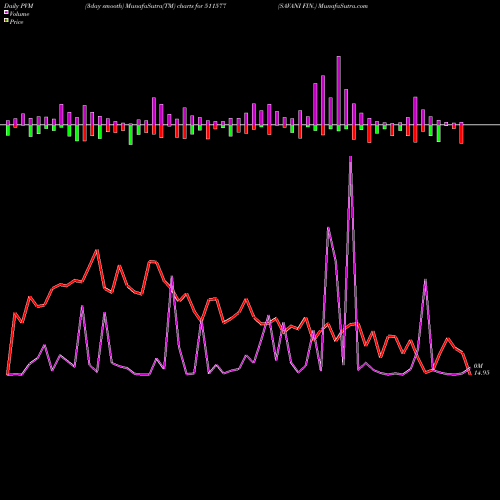Select the 'Volume' legend label

point(19,14)
